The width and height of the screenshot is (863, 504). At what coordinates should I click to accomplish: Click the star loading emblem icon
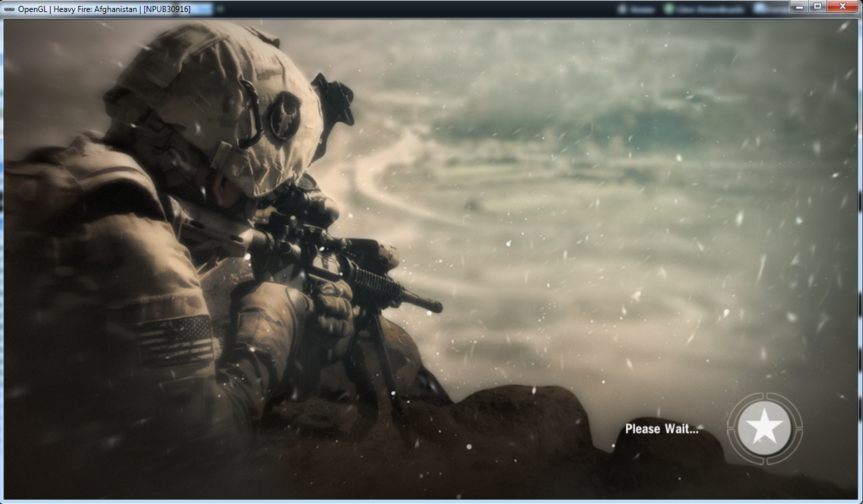tap(764, 427)
